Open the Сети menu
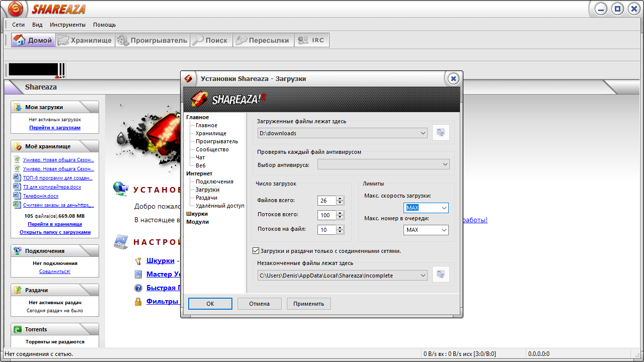Image resolution: width=644 pixels, height=362 pixels. click(19, 25)
